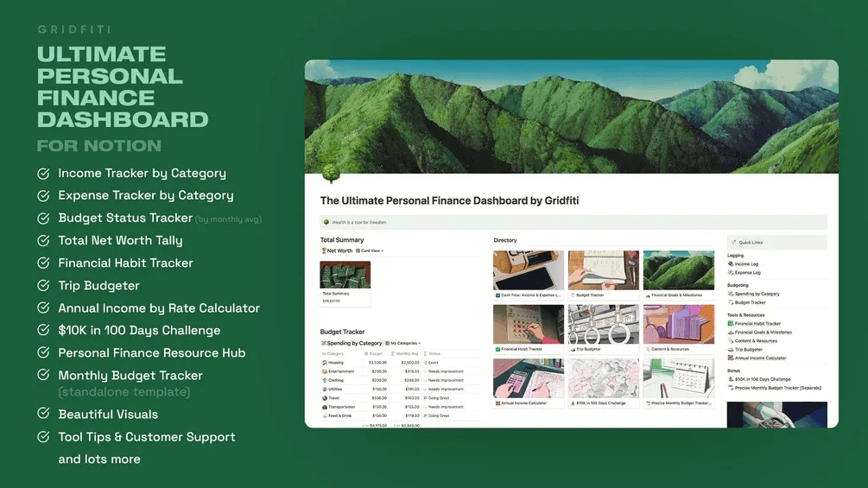Click the "Total Net Worth Tally" feature line
Viewport: 868px width, 488px height.
(x=120, y=240)
